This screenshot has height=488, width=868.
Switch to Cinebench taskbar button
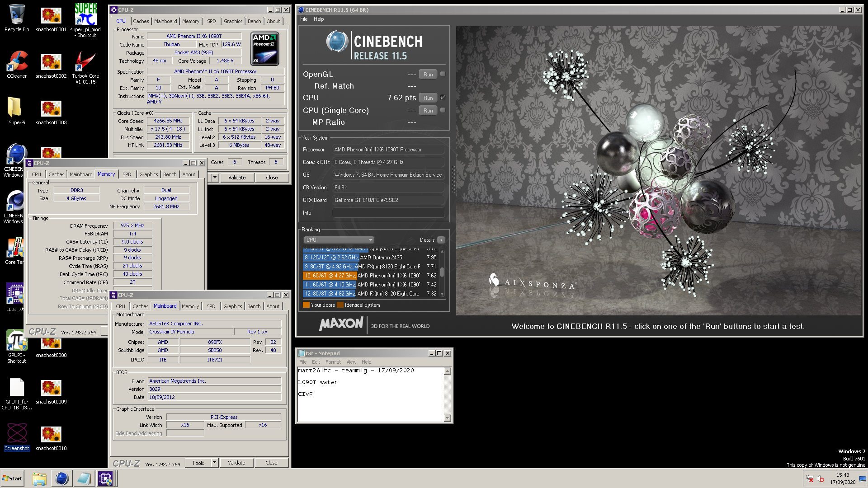(61, 479)
